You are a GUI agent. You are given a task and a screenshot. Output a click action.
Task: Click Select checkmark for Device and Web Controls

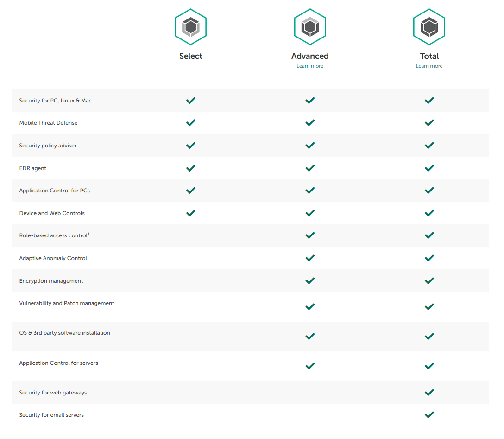pyautogui.click(x=190, y=213)
